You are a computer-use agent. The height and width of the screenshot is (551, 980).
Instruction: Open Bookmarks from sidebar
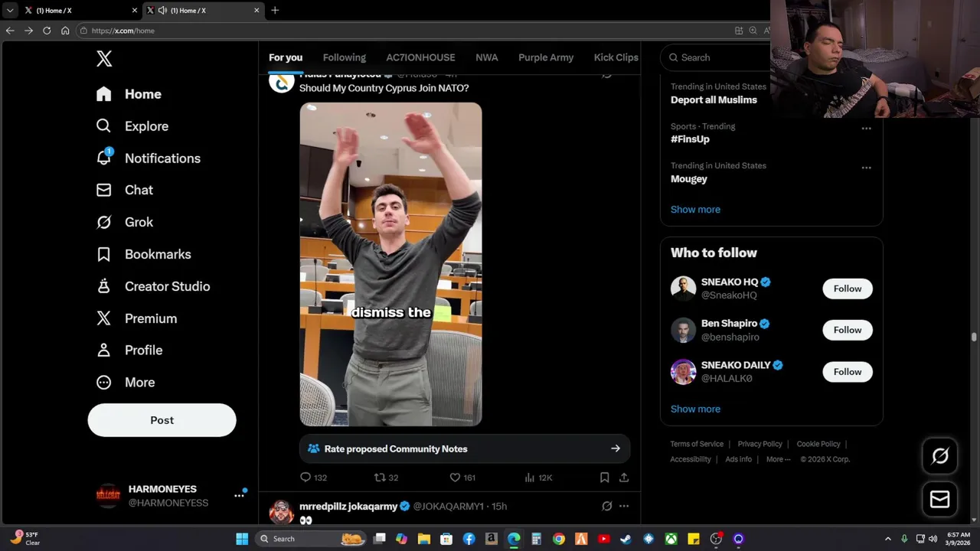tap(143, 254)
